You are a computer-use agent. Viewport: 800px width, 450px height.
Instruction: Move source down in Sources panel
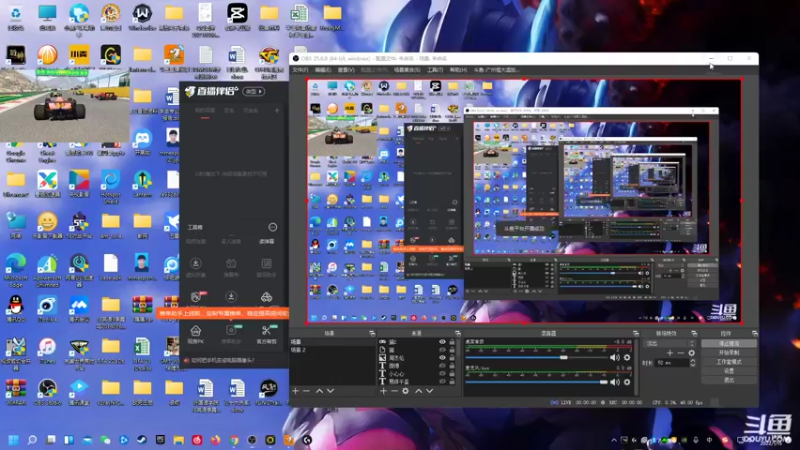(430, 391)
